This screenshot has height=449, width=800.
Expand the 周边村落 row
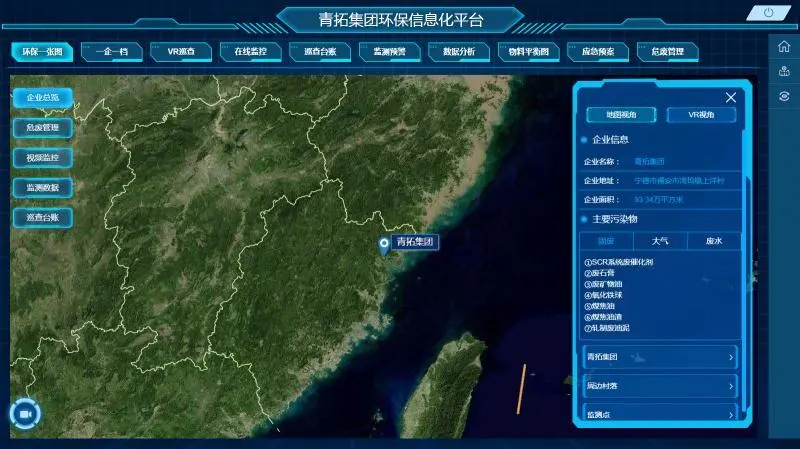[660, 385]
